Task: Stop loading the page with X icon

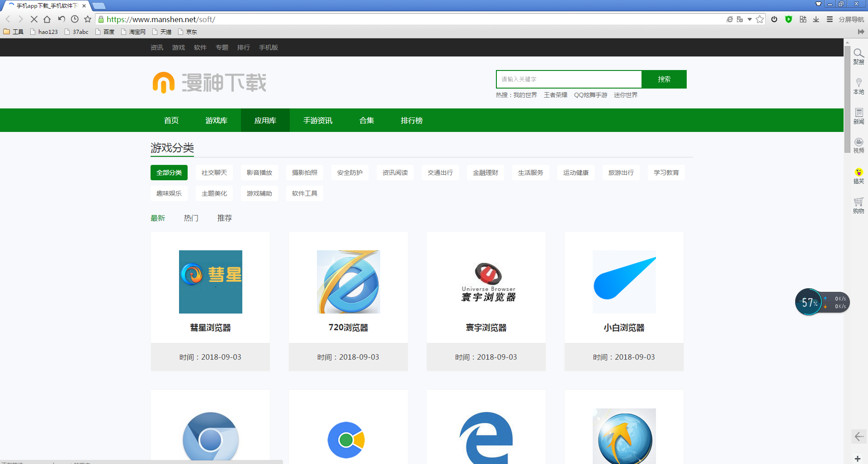Action: [34, 19]
